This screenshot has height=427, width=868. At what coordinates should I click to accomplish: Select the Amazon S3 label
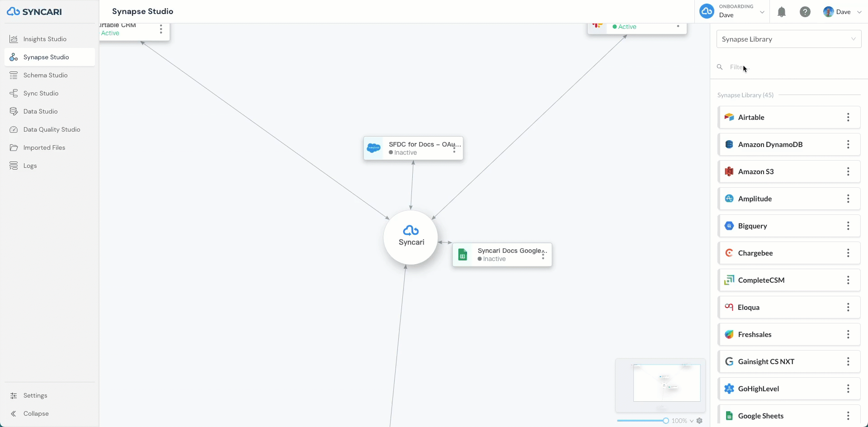[x=756, y=171]
